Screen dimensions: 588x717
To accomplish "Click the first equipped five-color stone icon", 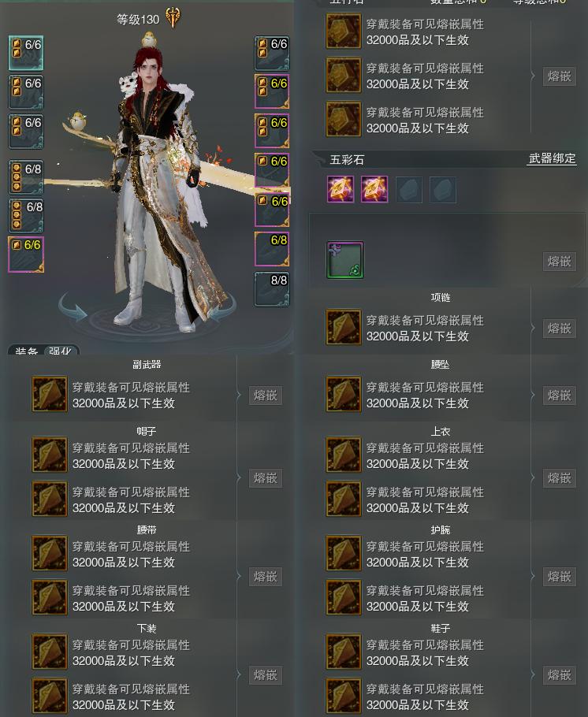I will pyautogui.click(x=341, y=189).
